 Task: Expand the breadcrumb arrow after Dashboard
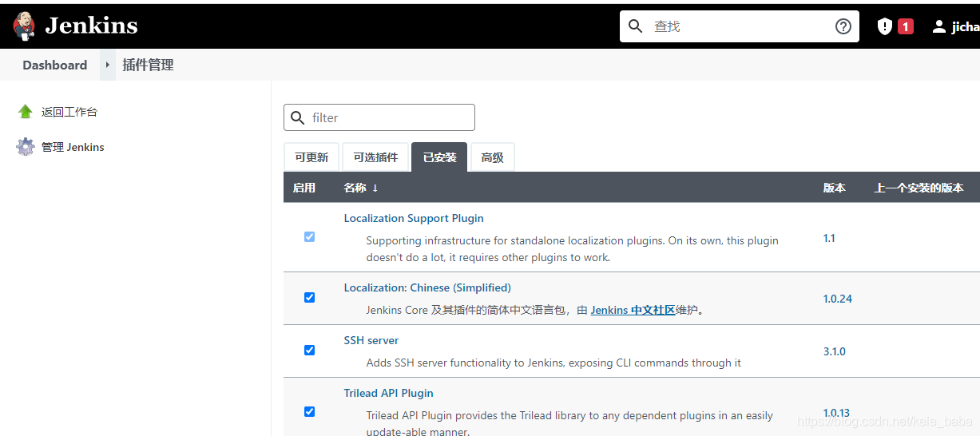coord(108,65)
